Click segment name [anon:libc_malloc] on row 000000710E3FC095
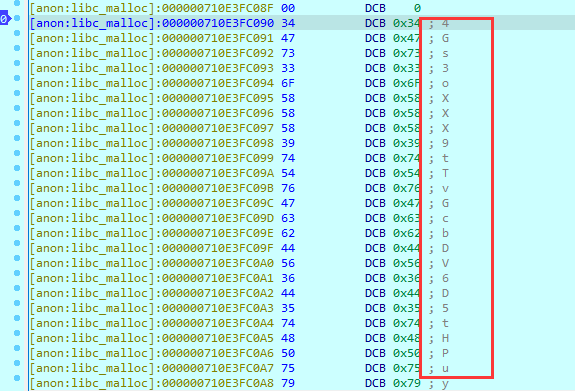 point(92,98)
